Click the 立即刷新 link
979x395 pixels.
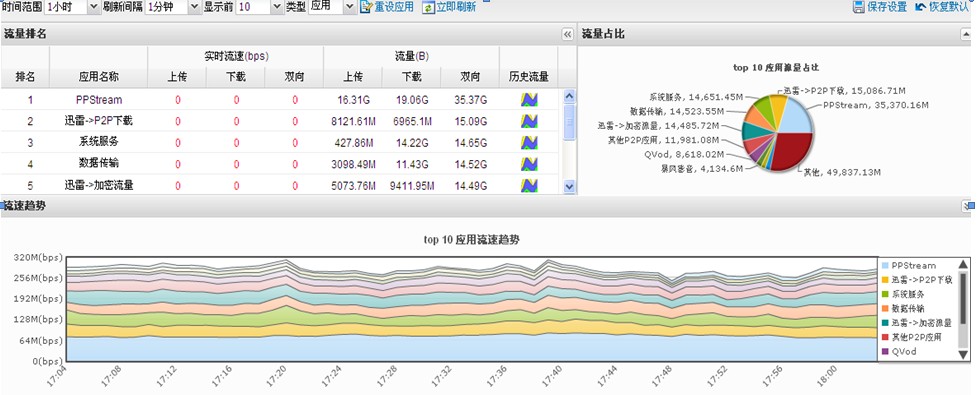click(455, 7)
